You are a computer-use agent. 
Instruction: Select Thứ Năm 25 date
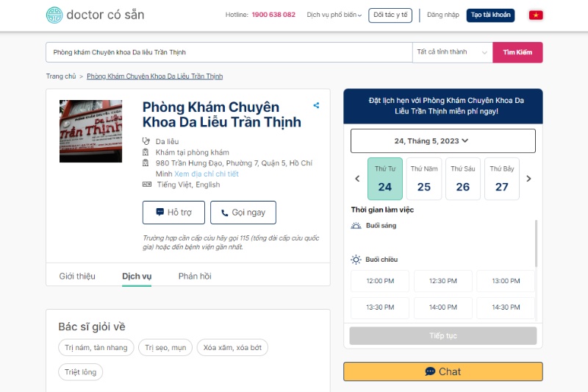pyautogui.click(x=424, y=179)
